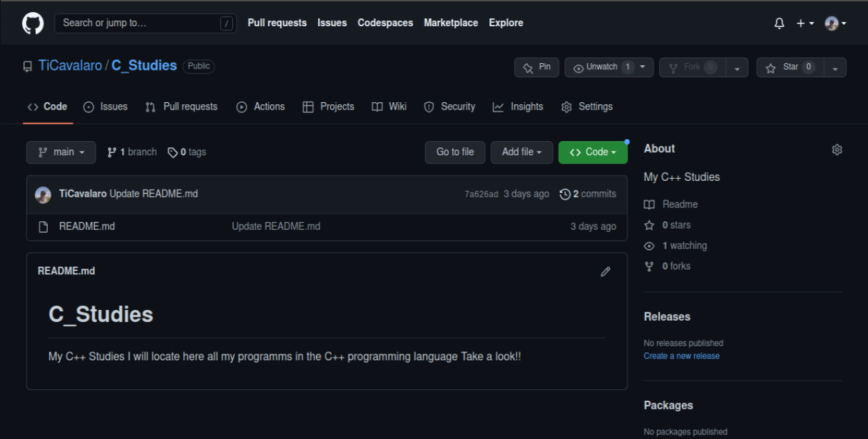
Task: Click the fork icon beside 0 forks
Action: [x=649, y=266]
